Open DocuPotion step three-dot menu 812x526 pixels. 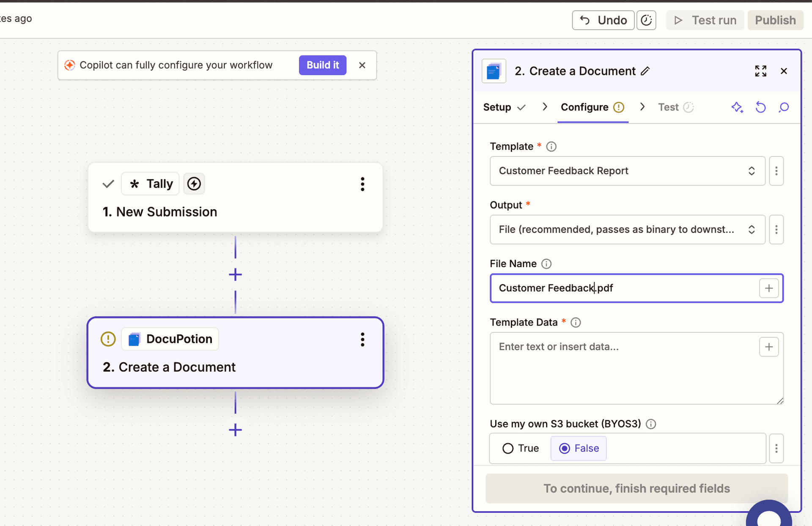pos(362,339)
